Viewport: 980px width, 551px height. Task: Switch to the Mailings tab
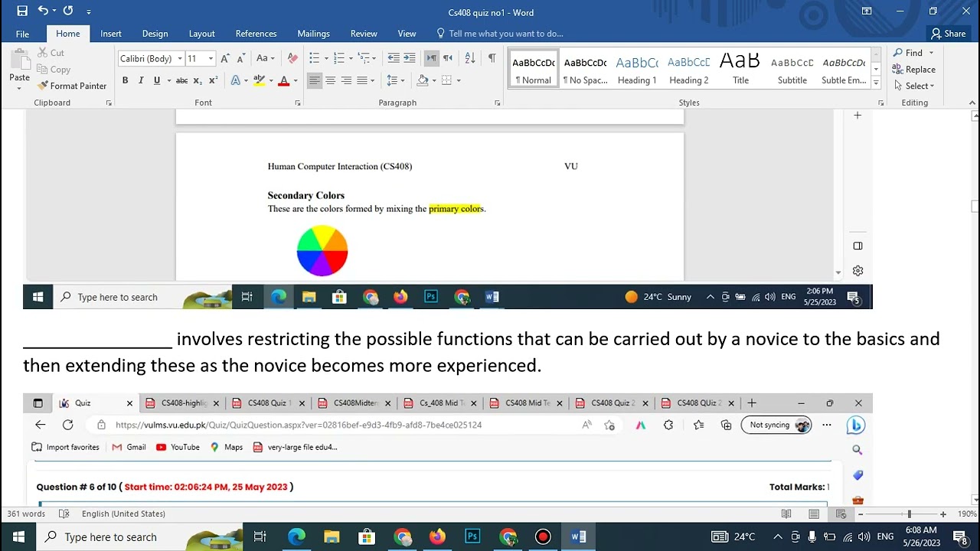coord(313,34)
